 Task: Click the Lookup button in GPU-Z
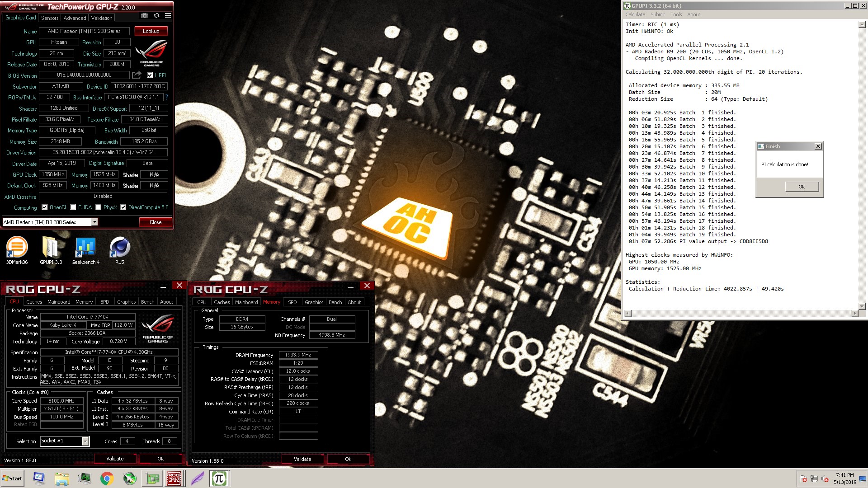(151, 31)
